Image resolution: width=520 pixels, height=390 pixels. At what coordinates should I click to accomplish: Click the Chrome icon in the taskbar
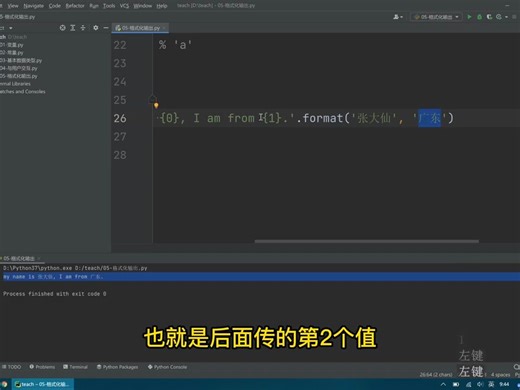pos(4,384)
